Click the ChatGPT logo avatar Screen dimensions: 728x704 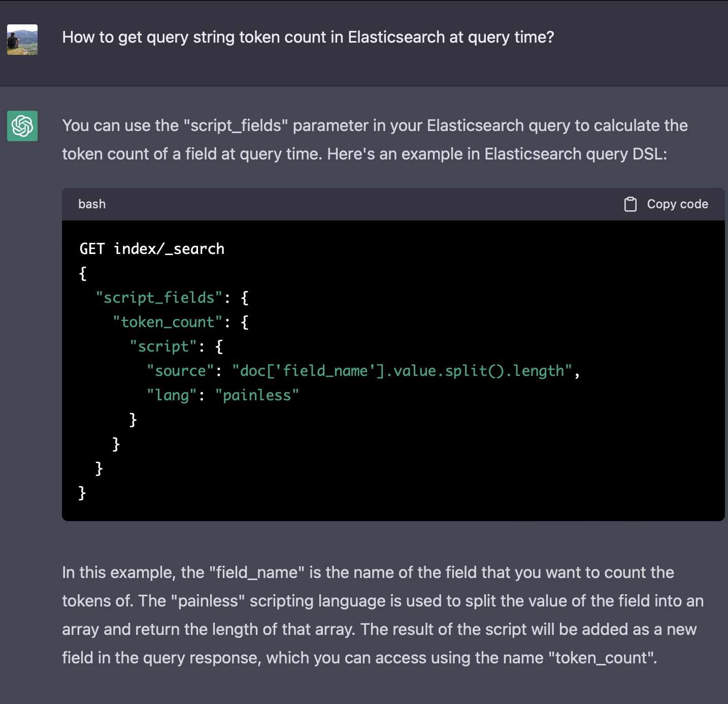pos(22,126)
